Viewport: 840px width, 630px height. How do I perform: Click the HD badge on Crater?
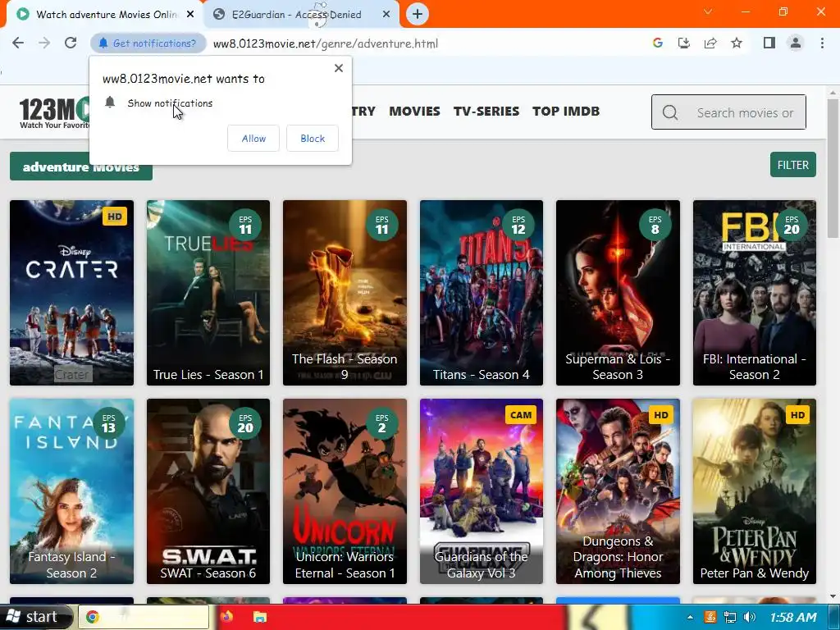(115, 217)
